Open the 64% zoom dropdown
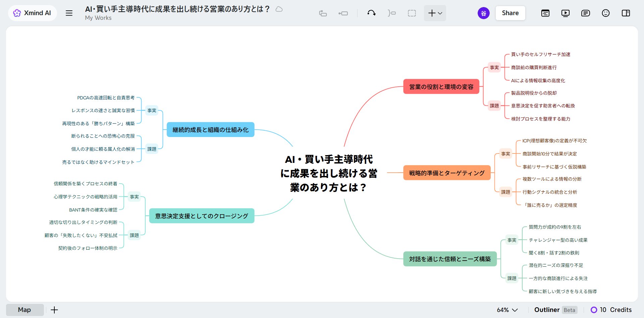The image size is (644, 318). pyautogui.click(x=507, y=310)
